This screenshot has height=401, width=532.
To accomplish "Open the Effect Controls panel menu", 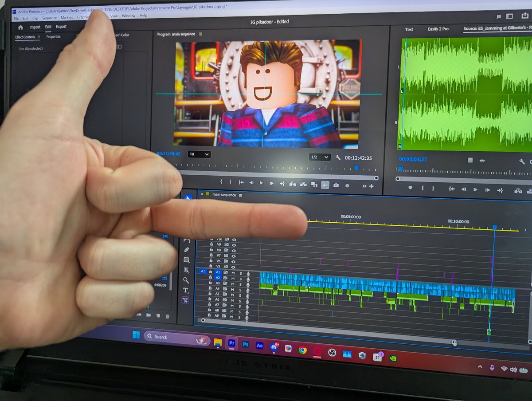I will coord(39,37).
